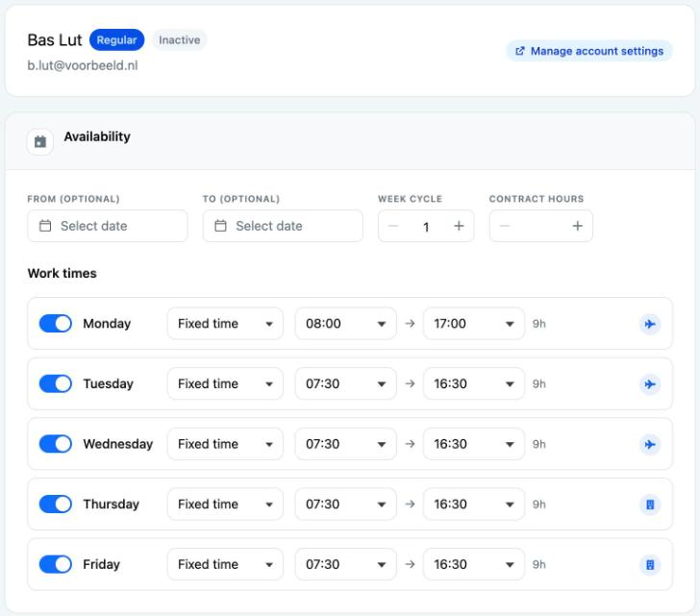Disable the Tuesday work toggle
The width and height of the screenshot is (700, 616).
click(x=56, y=383)
